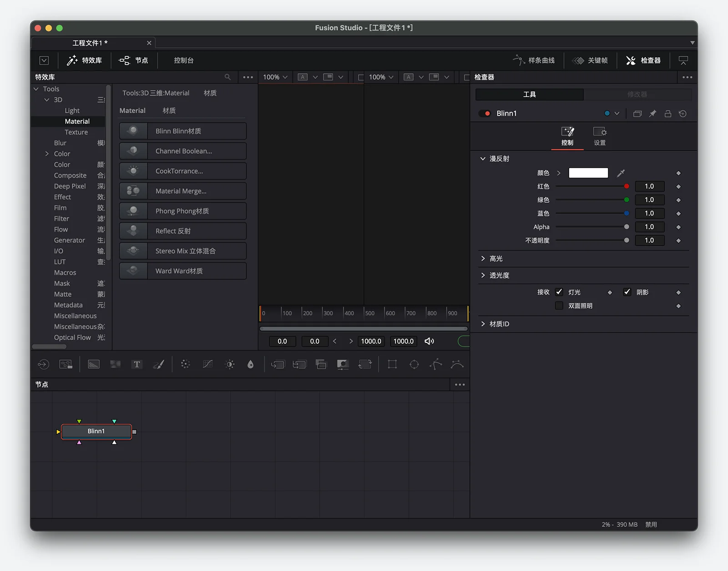Viewport: 728px width, 571px height.
Task: Add the Ward Ward材质 tool
Action: click(183, 271)
